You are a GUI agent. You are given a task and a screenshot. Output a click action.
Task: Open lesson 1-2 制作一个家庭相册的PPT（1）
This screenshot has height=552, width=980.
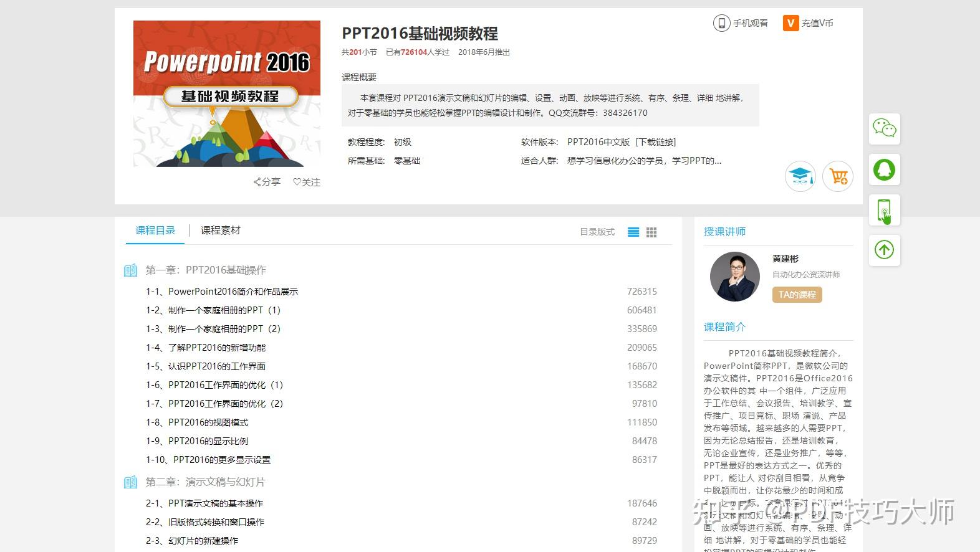tap(213, 310)
